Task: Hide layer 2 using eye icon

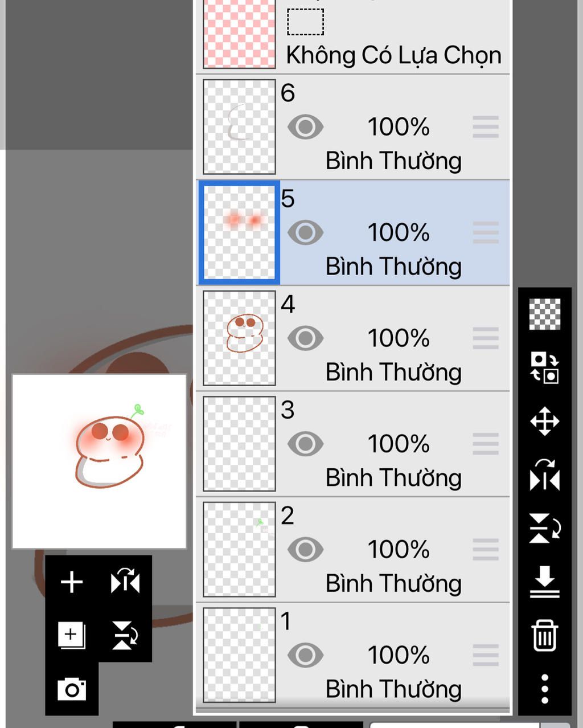Action: (305, 550)
